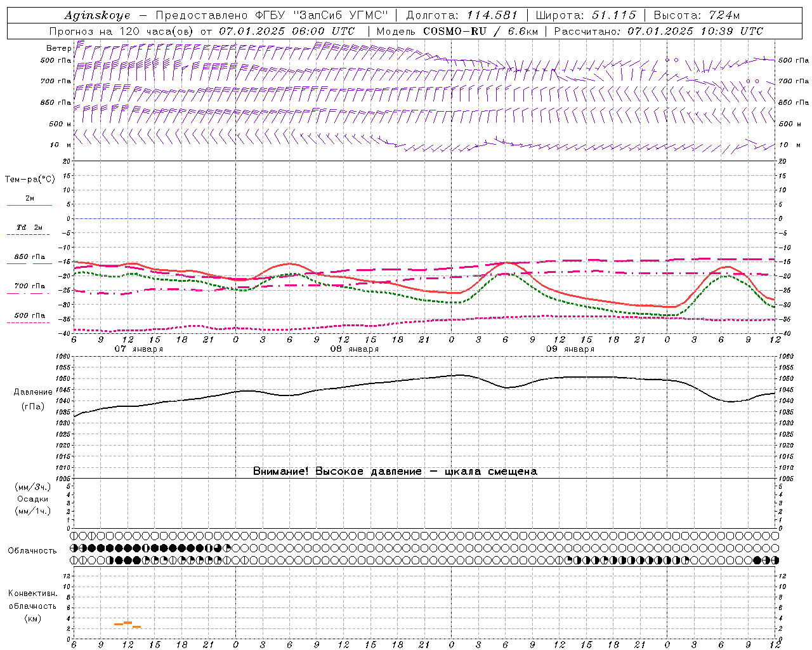Click the 'Td 2м' dew point legend entry
Image resolution: width=812 pixels, height=650 pixels.
click(30, 227)
